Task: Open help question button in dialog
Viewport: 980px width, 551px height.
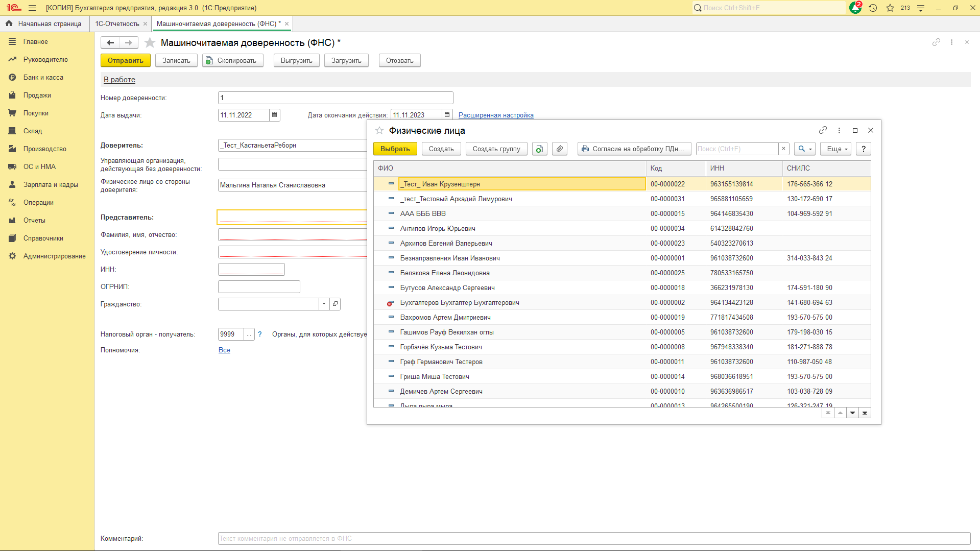Action: [x=864, y=149]
